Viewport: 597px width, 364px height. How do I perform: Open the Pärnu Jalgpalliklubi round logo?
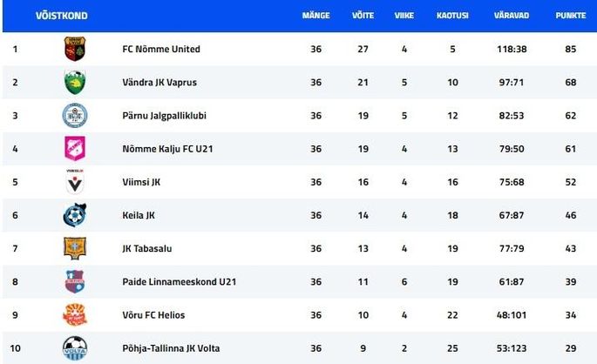[75, 115]
